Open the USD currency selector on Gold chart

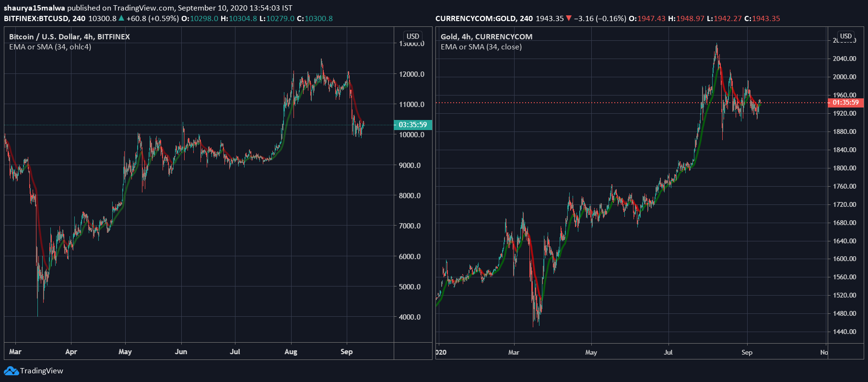(x=845, y=36)
